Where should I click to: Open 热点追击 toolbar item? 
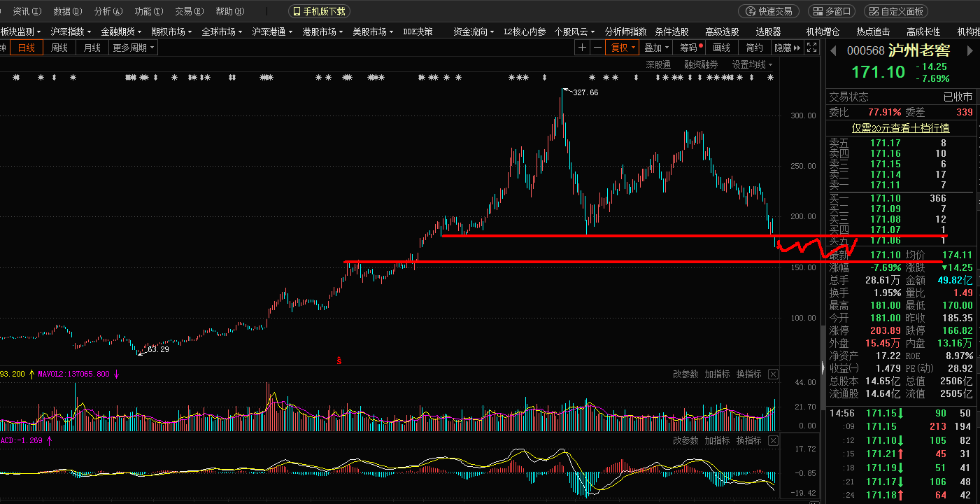(x=873, y=31)
